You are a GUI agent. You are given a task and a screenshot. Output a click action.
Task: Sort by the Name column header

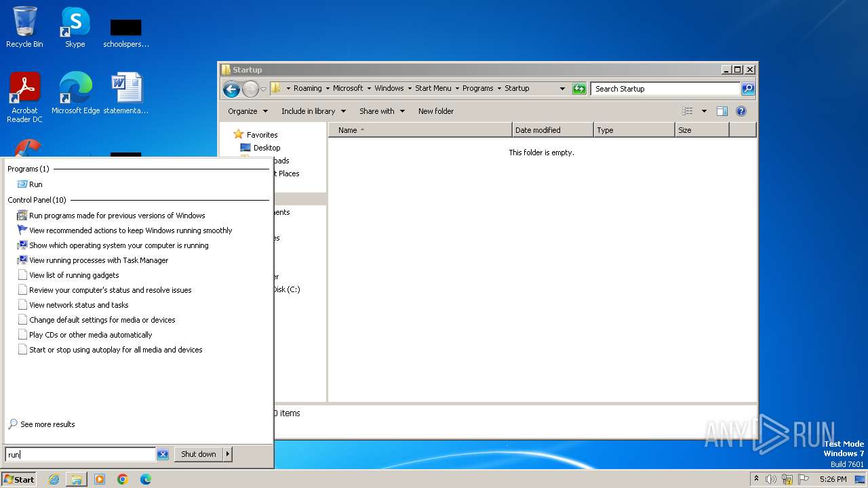tap(420, 130)
